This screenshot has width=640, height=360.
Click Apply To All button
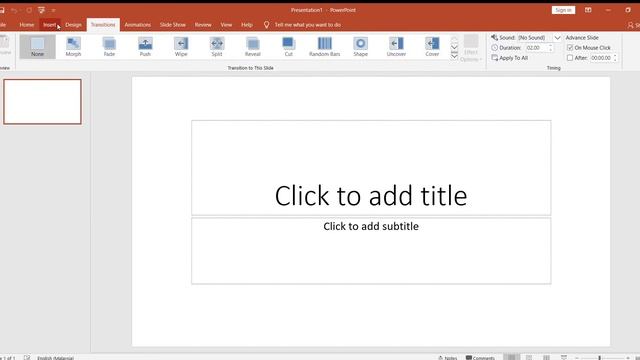click(x=510, y=58)
